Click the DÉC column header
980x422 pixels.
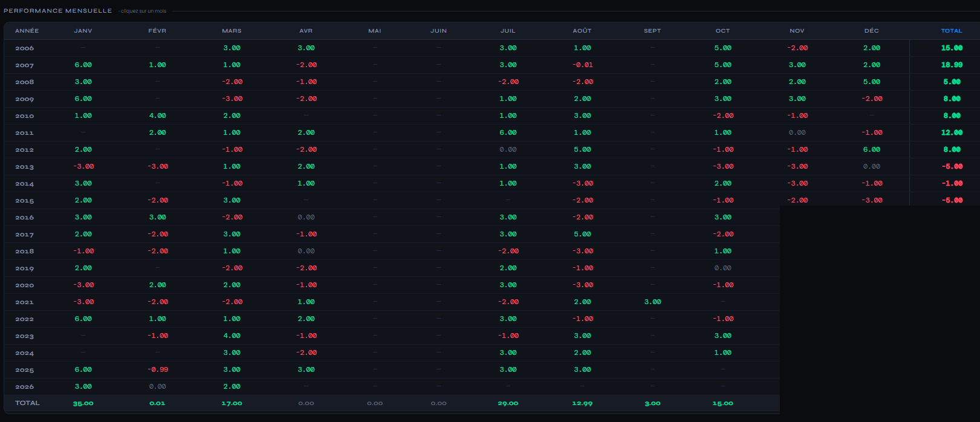[871, 31]
